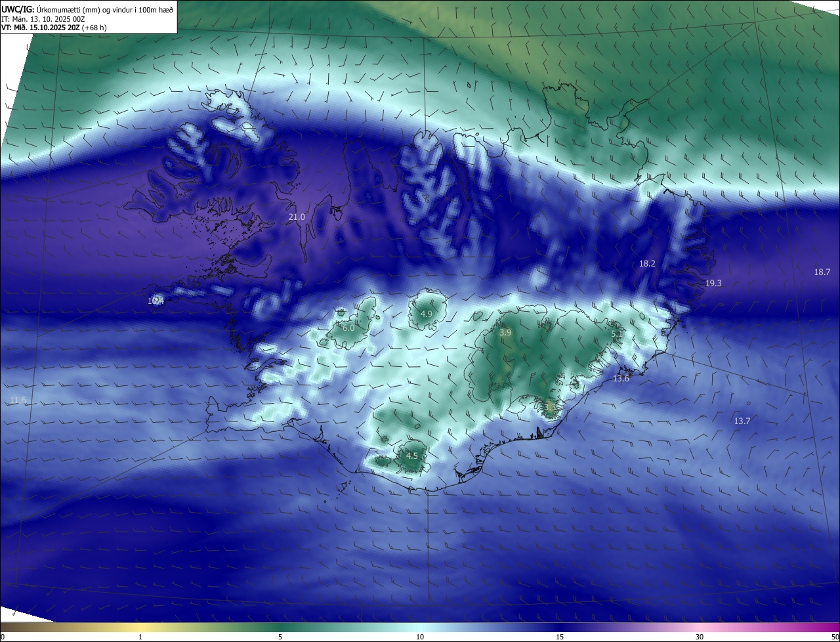Click the legend tick label 50
The image size is (840, 642).
pos(835,637)
